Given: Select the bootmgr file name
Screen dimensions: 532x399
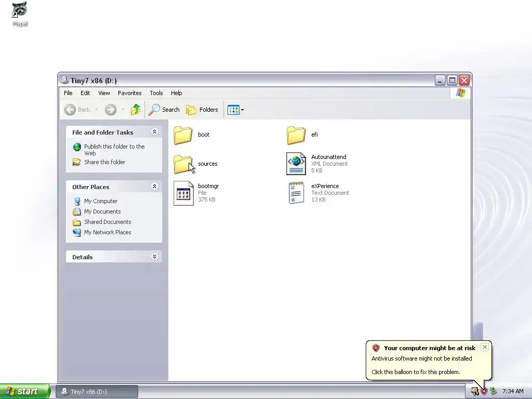Looking at the screenshot, I should (208, 187).
